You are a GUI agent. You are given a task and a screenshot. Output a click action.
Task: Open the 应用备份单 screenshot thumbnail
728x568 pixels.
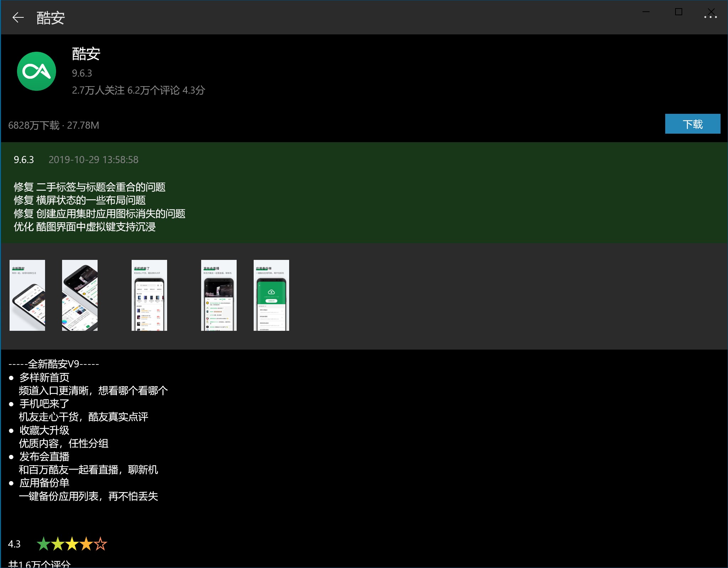click(271, 295)
